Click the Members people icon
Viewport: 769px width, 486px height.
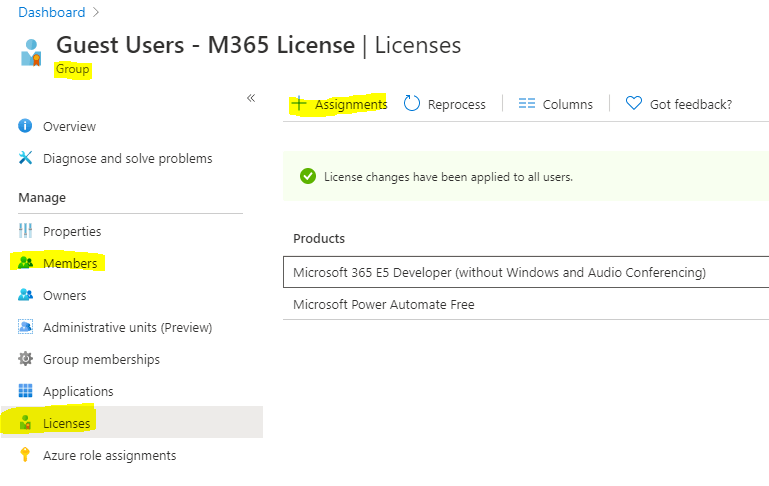click(x=26, y=263)
